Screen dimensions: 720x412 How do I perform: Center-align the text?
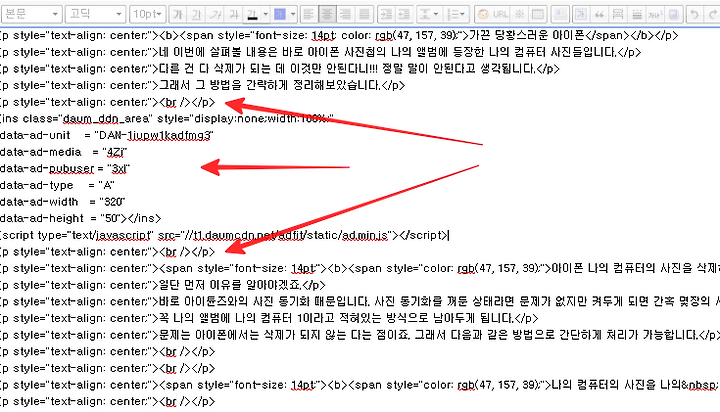click(x=327, y=14)
